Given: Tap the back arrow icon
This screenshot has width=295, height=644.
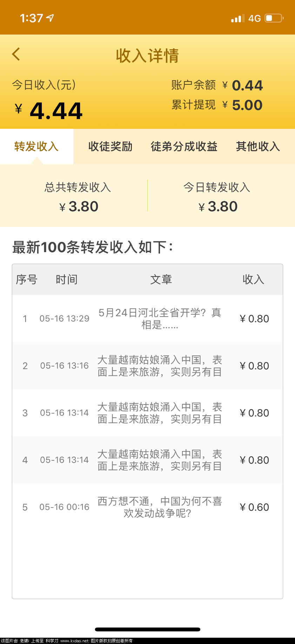Looking at the screenshot, I should point(16,54).
